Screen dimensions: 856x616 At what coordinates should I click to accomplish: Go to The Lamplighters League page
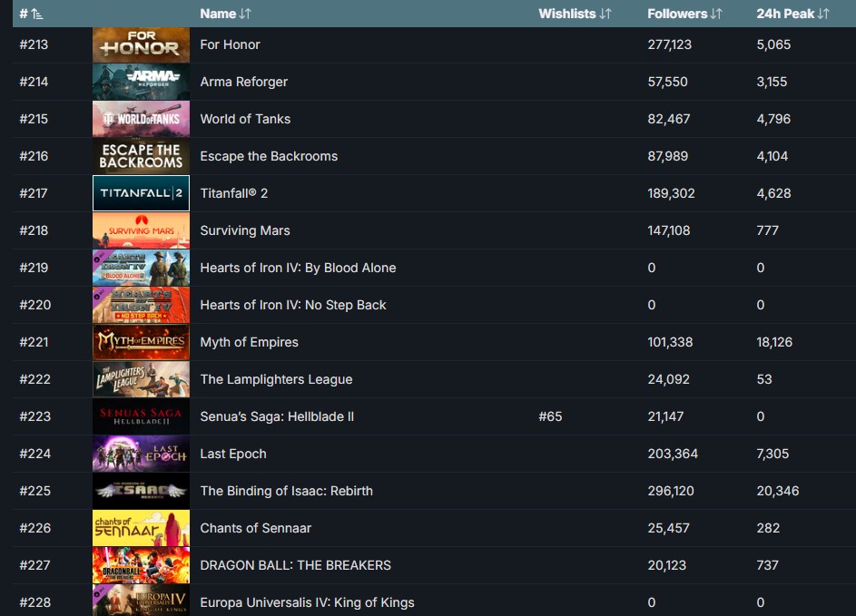pyautogui.click(x=276, y=379)
